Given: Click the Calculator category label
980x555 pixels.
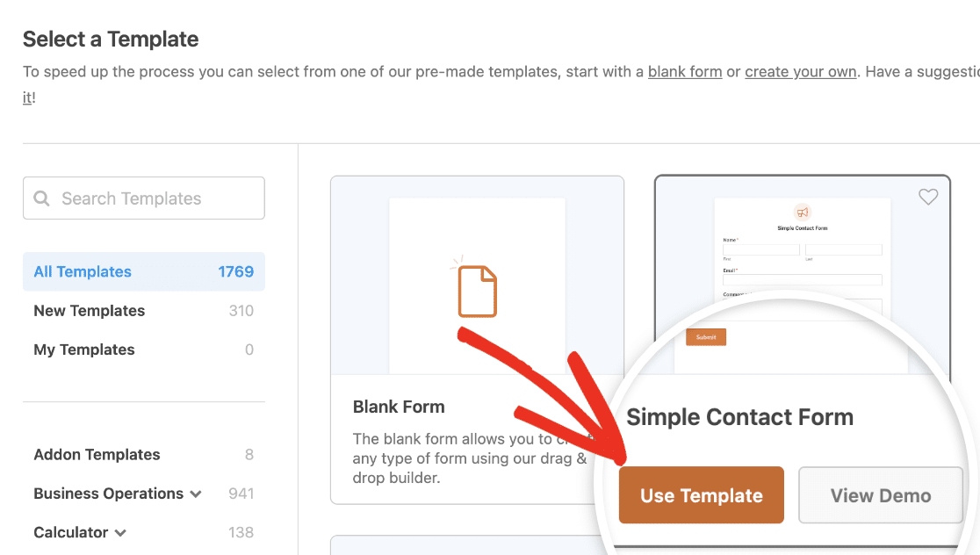Looking at the screenshot, I should tap(70, 532).
